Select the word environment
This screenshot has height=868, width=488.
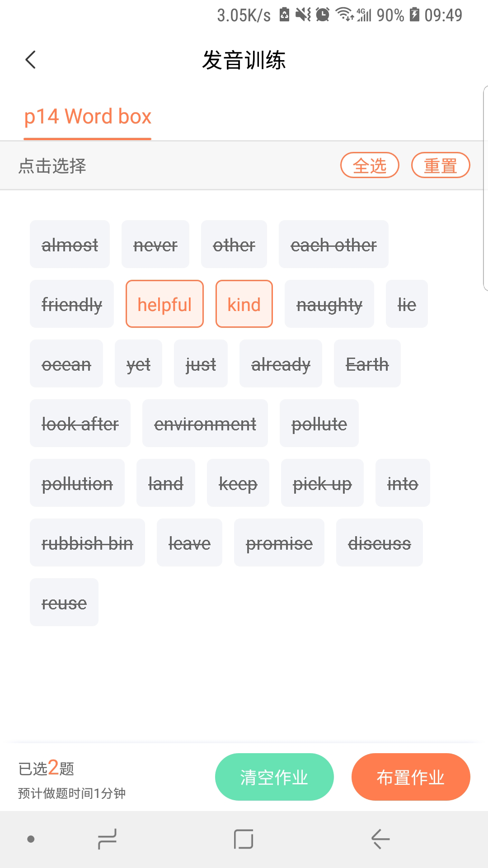[205, 424]
